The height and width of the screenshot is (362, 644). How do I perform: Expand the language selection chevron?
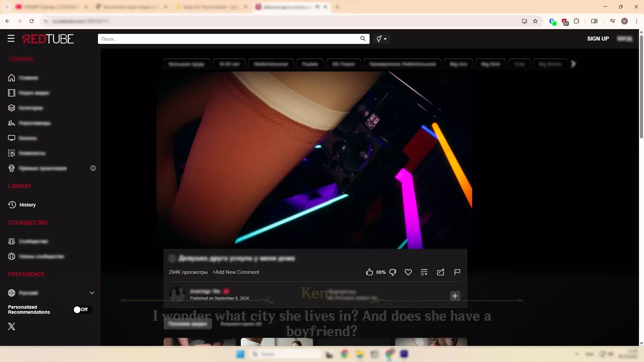click(x=92, y=293)
